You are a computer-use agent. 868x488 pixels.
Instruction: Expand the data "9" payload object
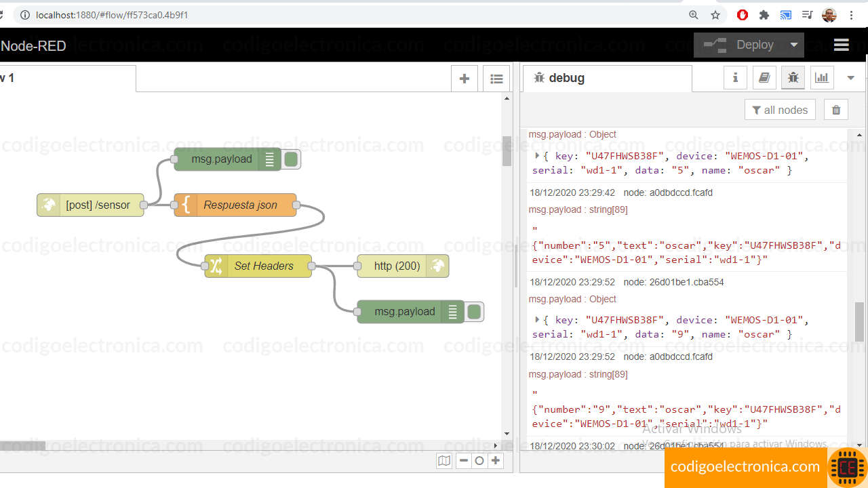point(537,320)
